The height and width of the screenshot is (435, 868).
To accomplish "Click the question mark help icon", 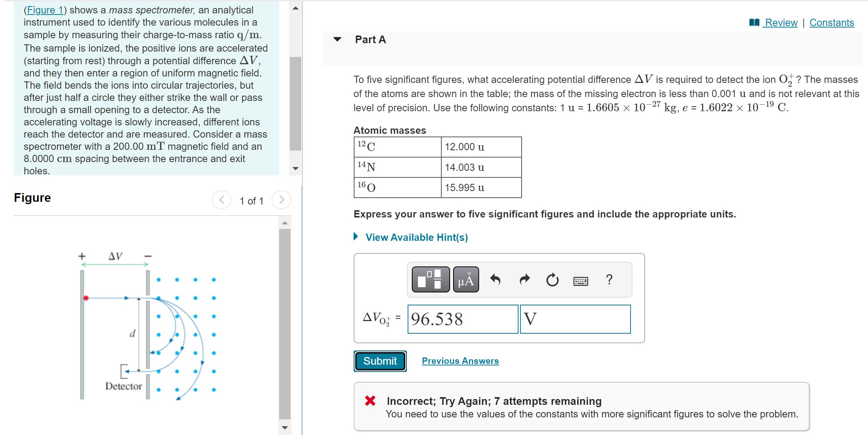I will [x=610, y=279].
